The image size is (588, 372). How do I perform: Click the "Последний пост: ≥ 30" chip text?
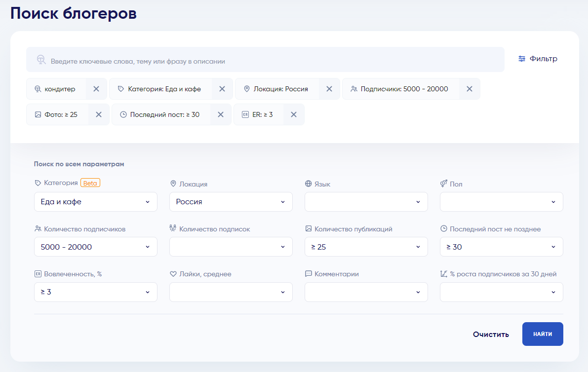click(164, 114)
